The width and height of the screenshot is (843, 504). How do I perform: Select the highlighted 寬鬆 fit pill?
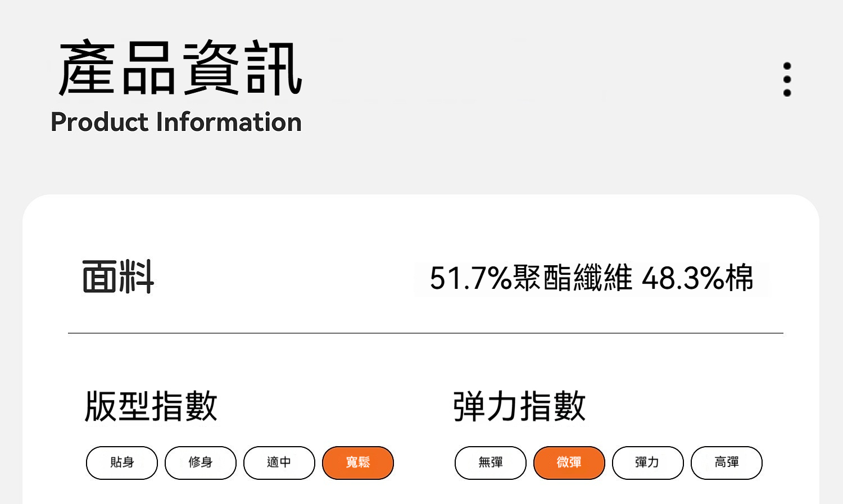tap(358, 462)
